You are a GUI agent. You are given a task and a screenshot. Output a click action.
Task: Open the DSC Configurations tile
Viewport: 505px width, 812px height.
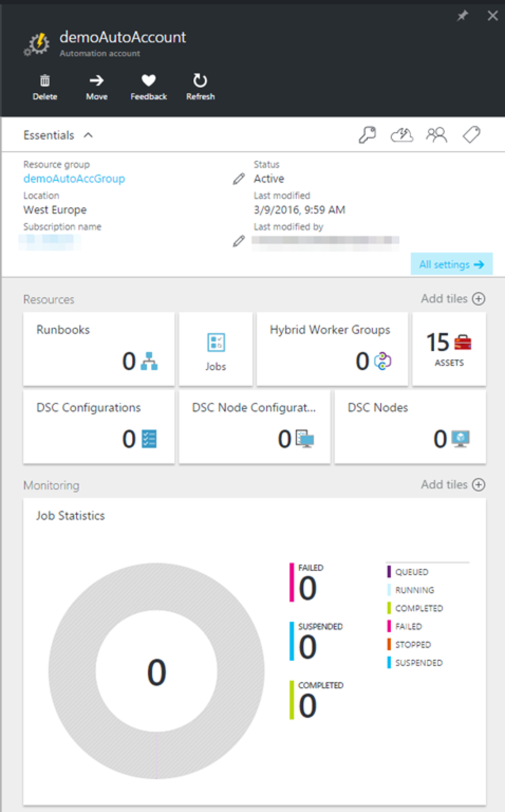point(99,427)
